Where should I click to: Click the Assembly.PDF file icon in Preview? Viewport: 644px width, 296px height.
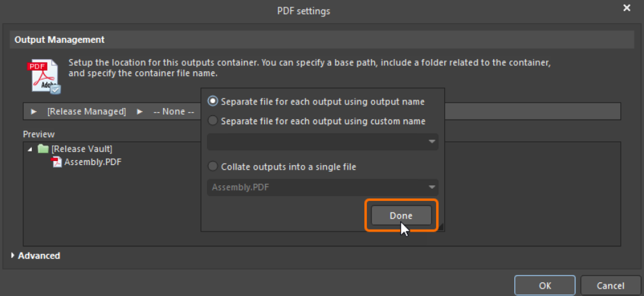point(56,162)
